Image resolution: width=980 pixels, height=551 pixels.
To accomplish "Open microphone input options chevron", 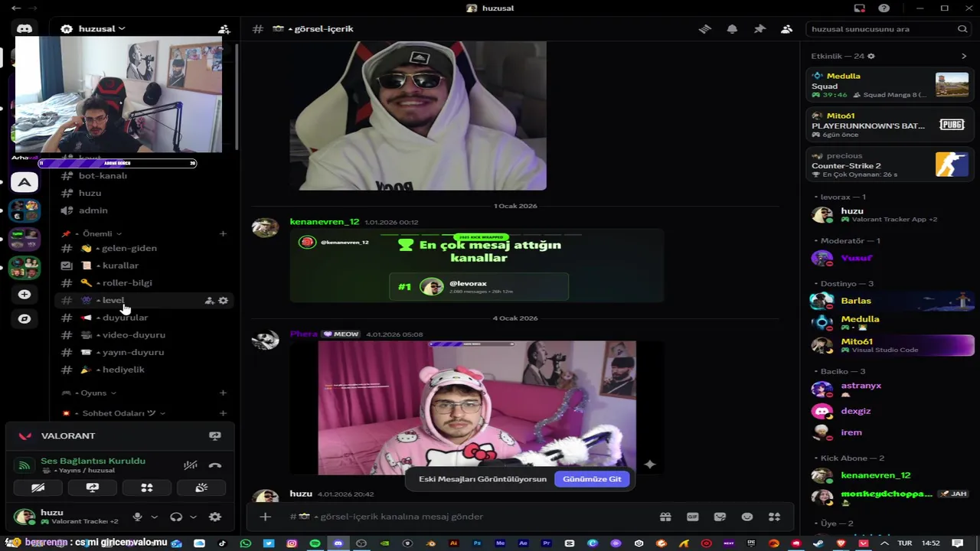I will tap(154, 517).
